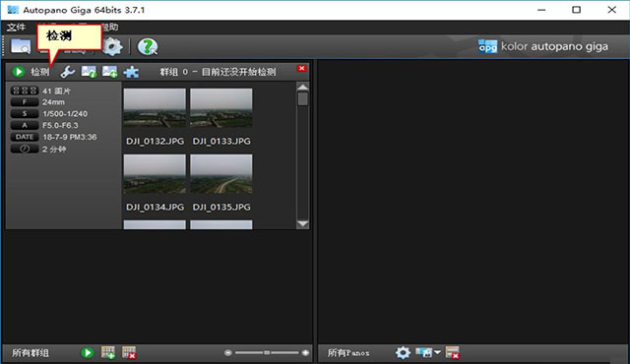630x364 pixels.
Task: Click the thumbnail list scroll down arrow
Action: tap(302, 224)
